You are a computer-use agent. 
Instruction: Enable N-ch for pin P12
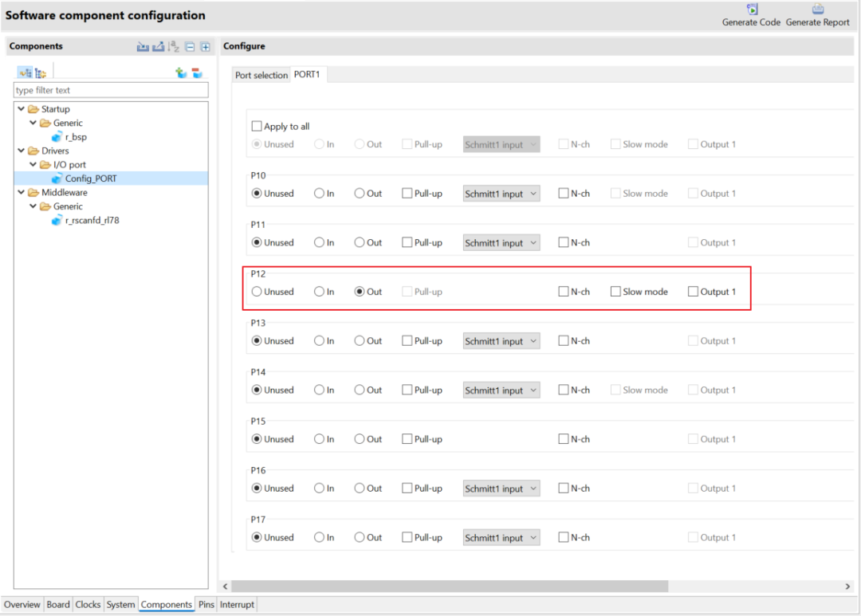click(564, 292)
